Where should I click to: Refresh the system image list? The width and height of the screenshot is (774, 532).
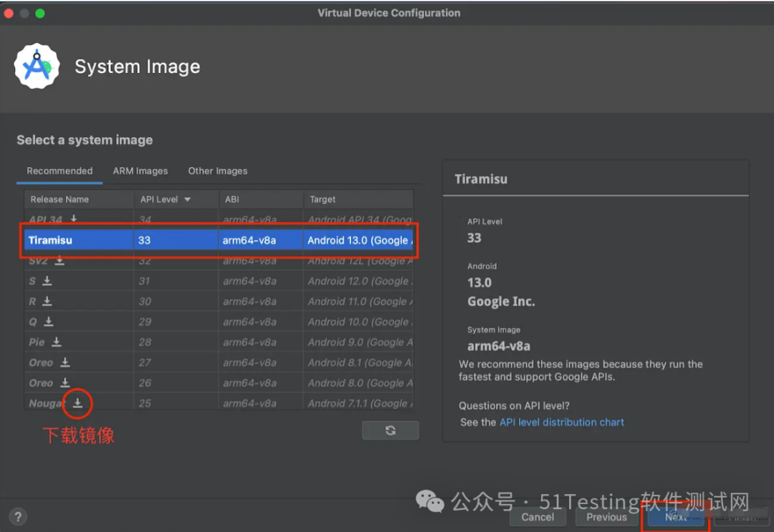click(x=391, y=430)
